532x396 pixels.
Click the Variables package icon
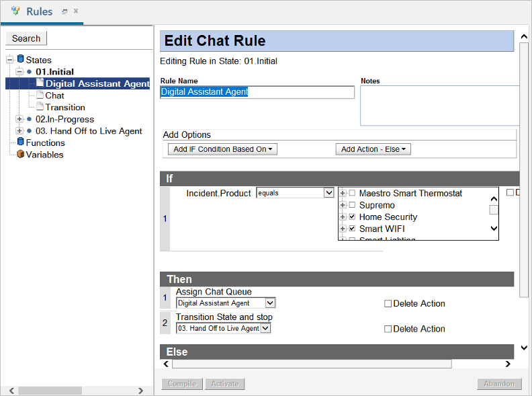pos(20,154)
